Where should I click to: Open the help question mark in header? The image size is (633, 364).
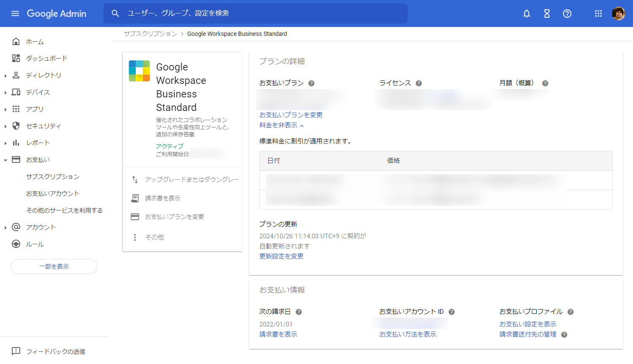[x=567, y=13]
